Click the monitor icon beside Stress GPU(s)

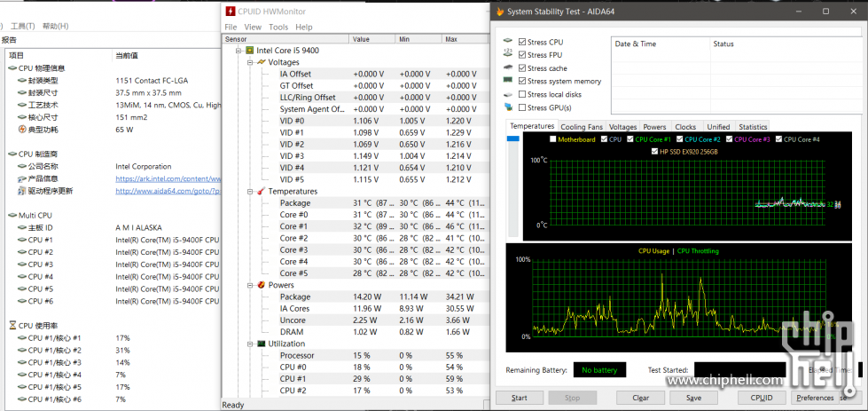pyautogui.click(x=508, y=107)
